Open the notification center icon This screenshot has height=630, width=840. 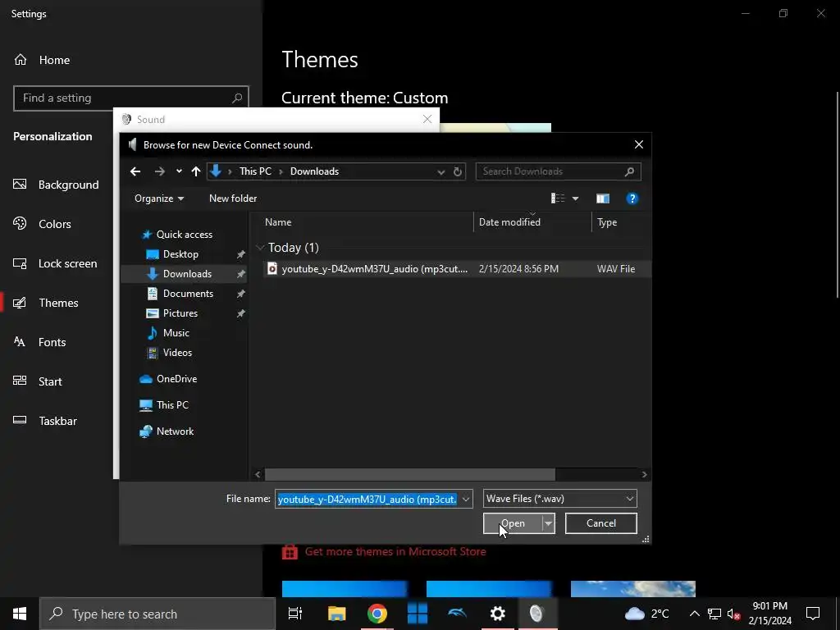pos(813,614)
